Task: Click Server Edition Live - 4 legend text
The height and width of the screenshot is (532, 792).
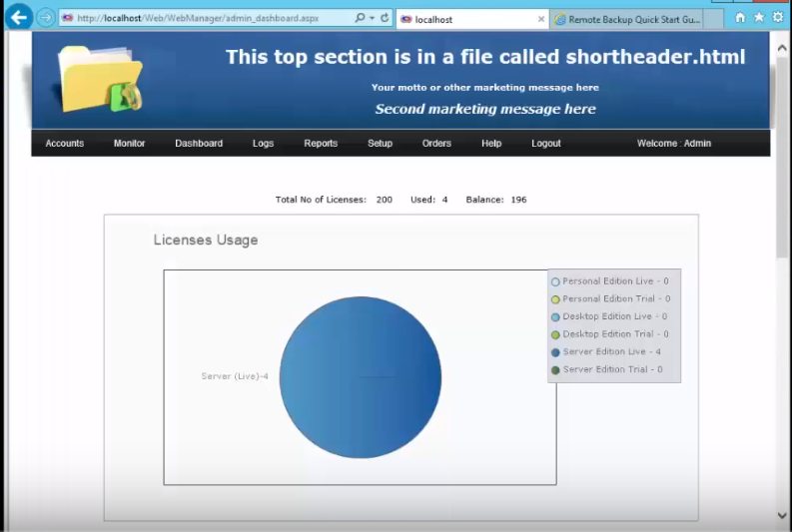Action: click(x=611, y=351)
